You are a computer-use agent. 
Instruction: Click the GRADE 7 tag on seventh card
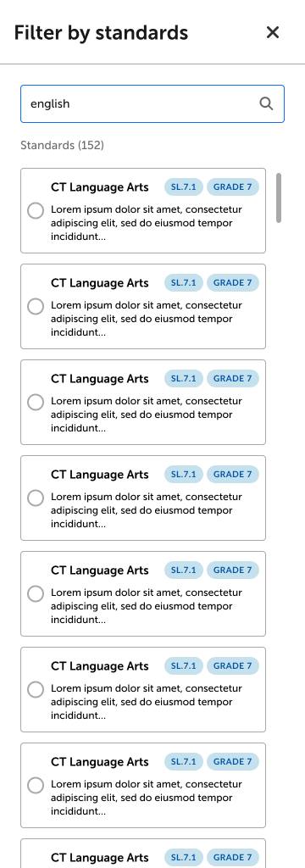[232, 762]
